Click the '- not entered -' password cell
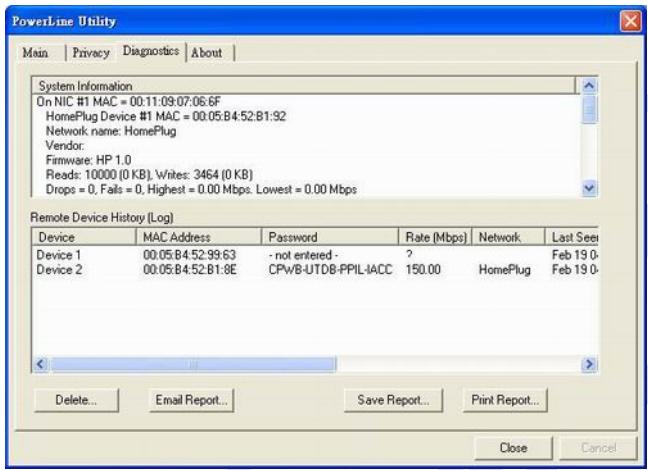Viewport: 648px width, 470px height. 303,255
